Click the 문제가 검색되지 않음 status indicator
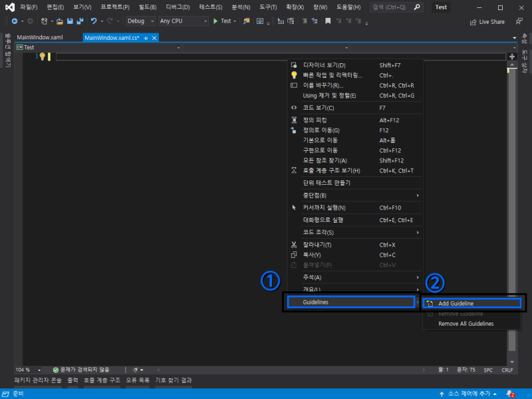 click(81, 370)
